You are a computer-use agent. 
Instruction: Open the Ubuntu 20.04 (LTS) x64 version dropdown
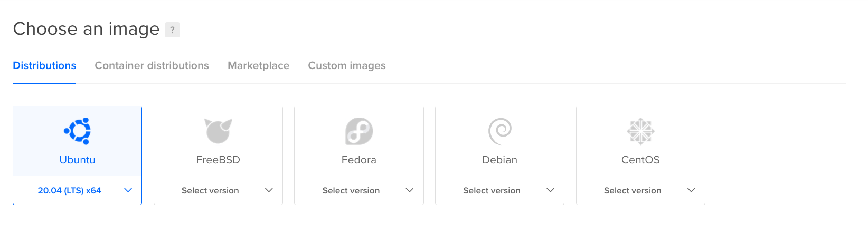pyautogui.click(x=77, y=190)
